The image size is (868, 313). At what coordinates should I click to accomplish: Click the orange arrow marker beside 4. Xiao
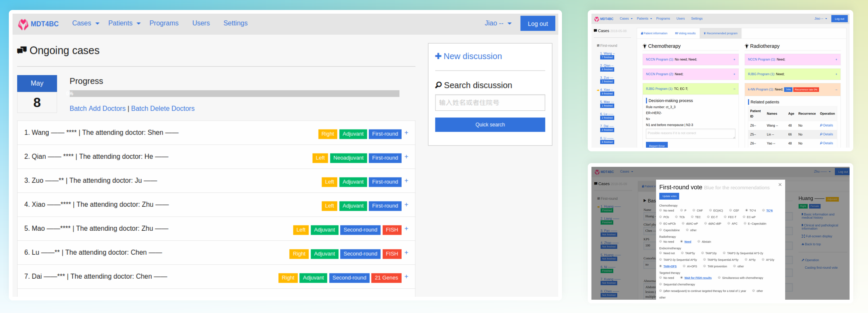pos(598,90)
